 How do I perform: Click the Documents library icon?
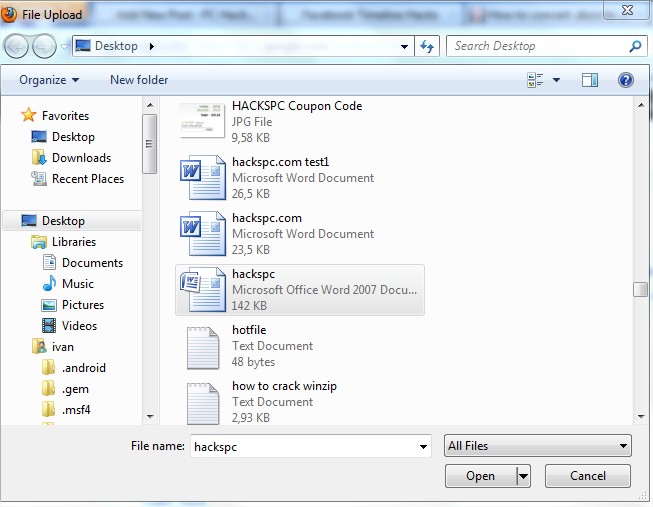coord(49,262)
